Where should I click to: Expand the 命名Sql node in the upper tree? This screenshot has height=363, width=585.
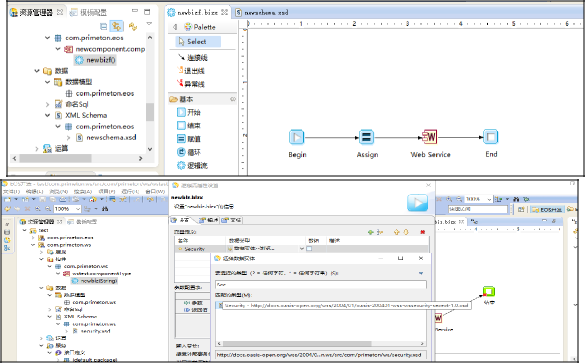pos(47,104)
